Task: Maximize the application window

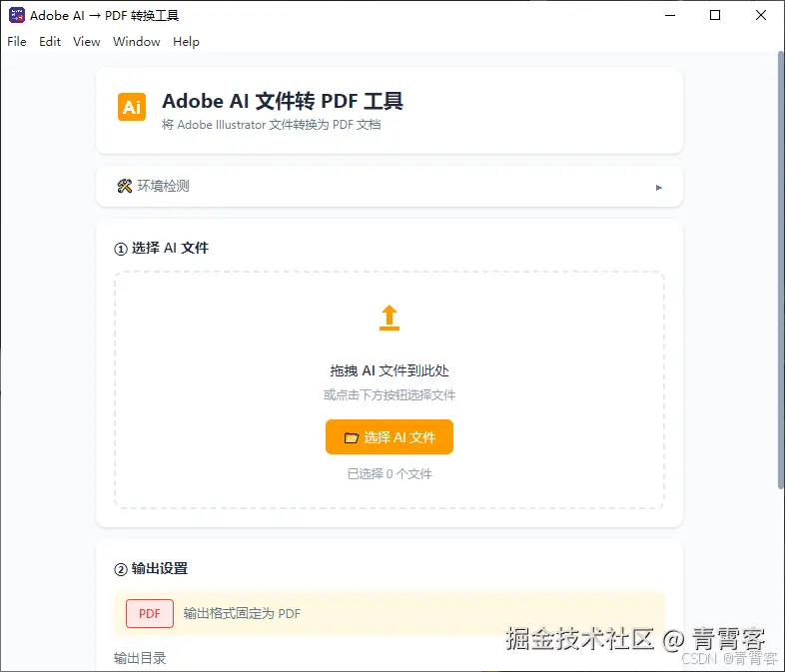Action: (715, 16)
